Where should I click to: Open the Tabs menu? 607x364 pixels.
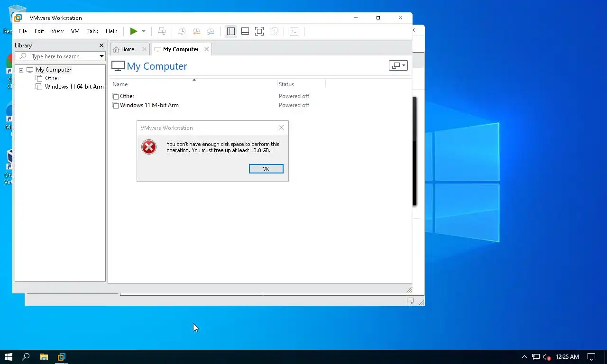click(x=92, y=31)
